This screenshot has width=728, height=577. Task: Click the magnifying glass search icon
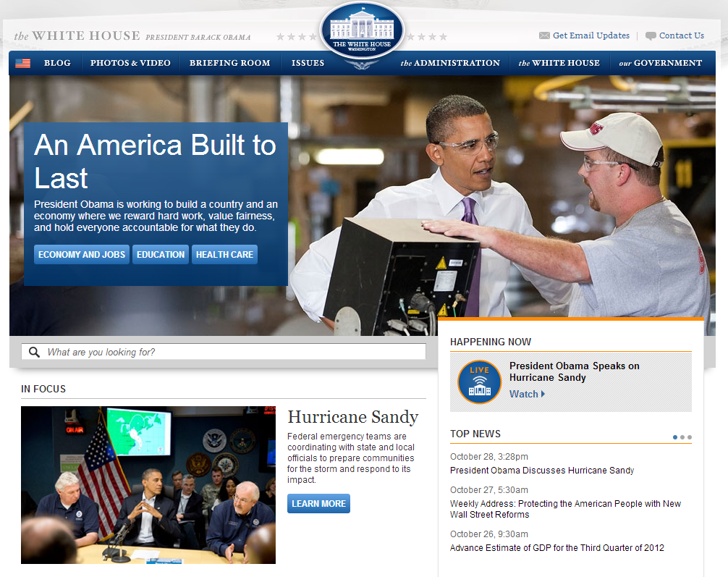(34, 352)
